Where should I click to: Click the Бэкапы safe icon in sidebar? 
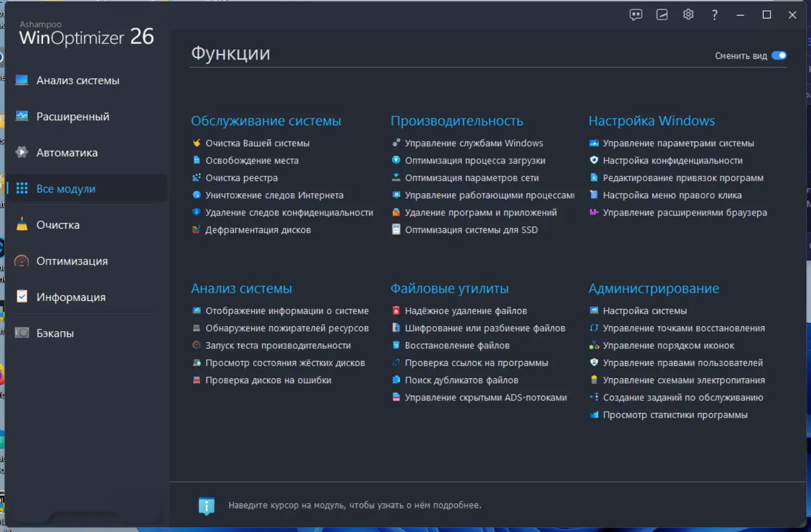pyautogui.click(x=22, y=333)
